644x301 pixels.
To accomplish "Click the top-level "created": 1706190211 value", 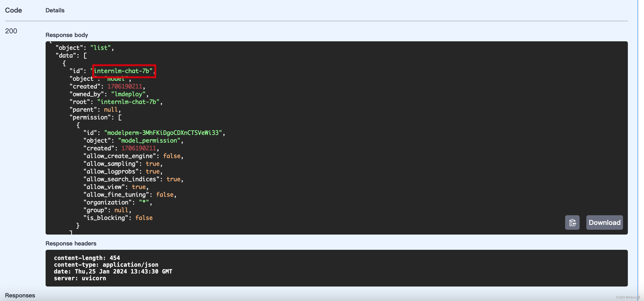I will (125, 86).
